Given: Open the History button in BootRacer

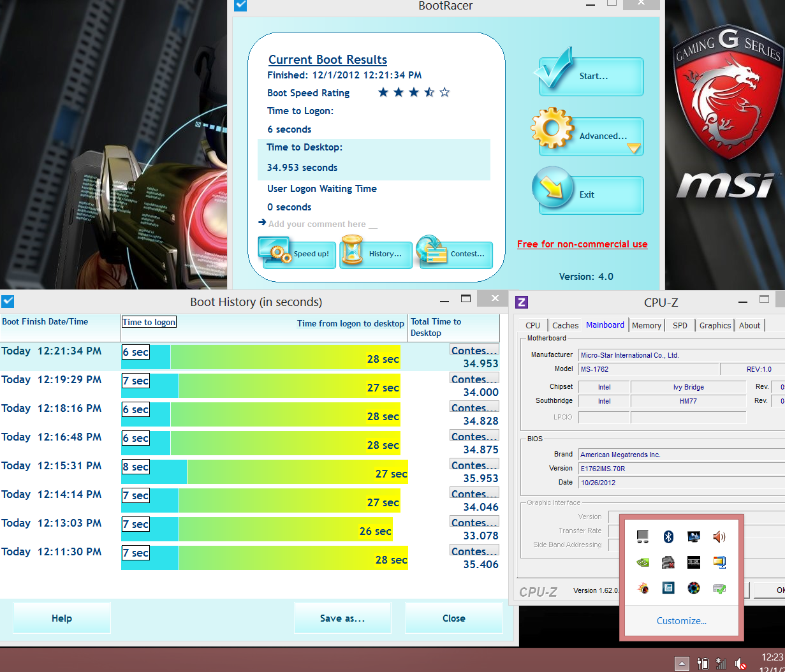Looking at the screenshot, I should coord(376,254).
